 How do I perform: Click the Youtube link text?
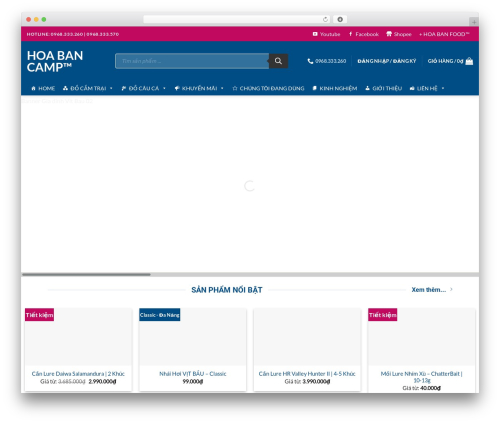[x=330, y=34]
